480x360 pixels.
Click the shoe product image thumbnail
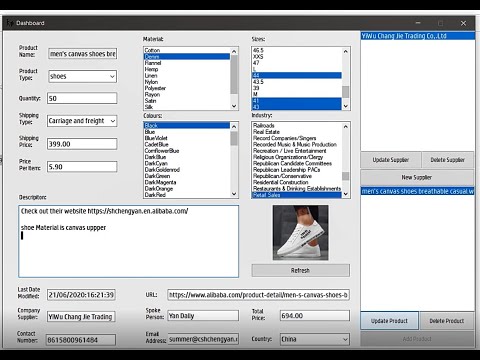[x=300, y=233]
